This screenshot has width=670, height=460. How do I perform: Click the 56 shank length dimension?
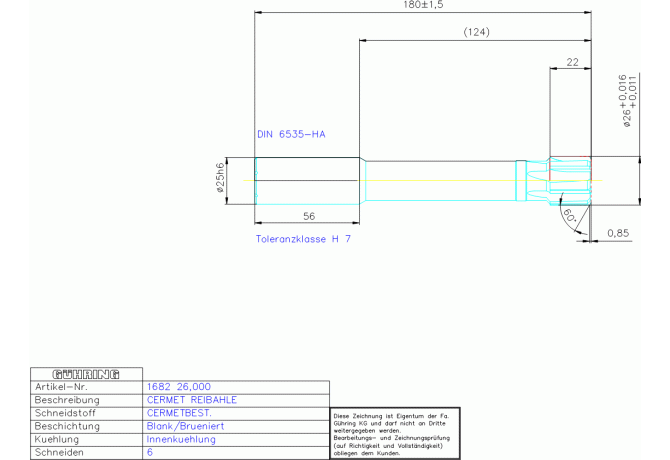click(x=309, y=217)
